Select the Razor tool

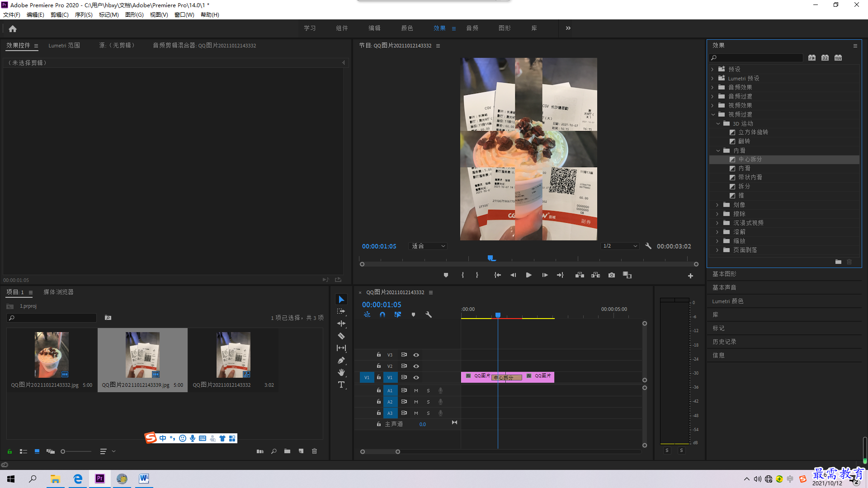click(x=341, y=336)
